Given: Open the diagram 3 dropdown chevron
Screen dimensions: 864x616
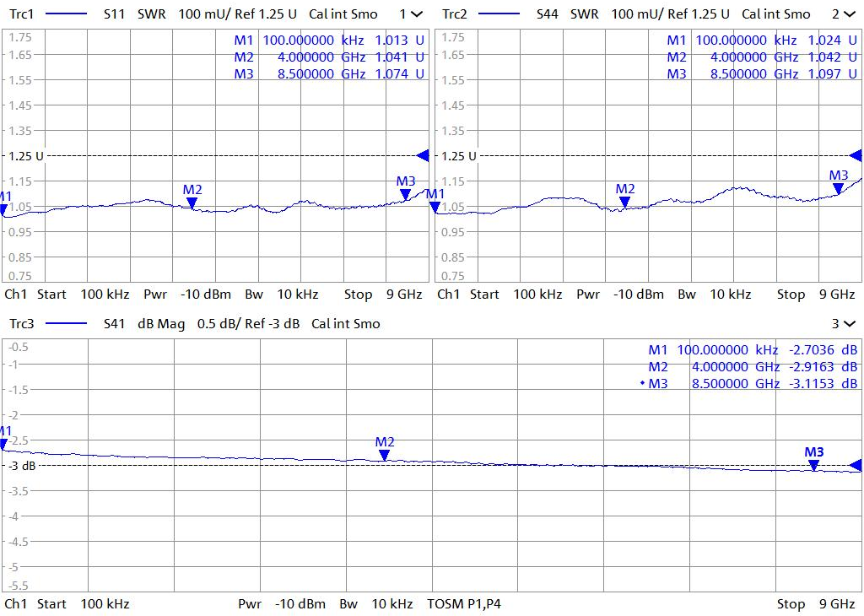Looking at the screenshot, I should click(x=849, y=323).
